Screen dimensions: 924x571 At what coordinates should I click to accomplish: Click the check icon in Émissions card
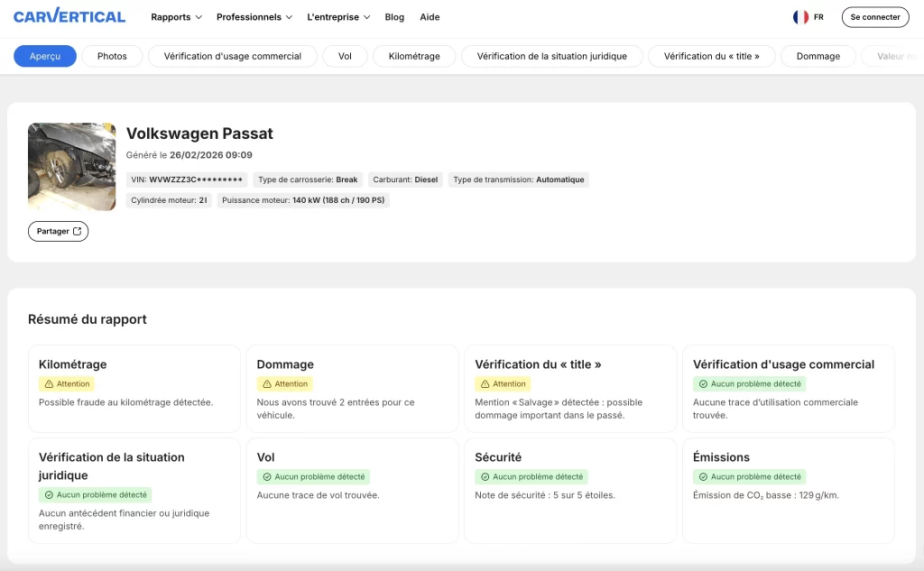click(703, 476)
